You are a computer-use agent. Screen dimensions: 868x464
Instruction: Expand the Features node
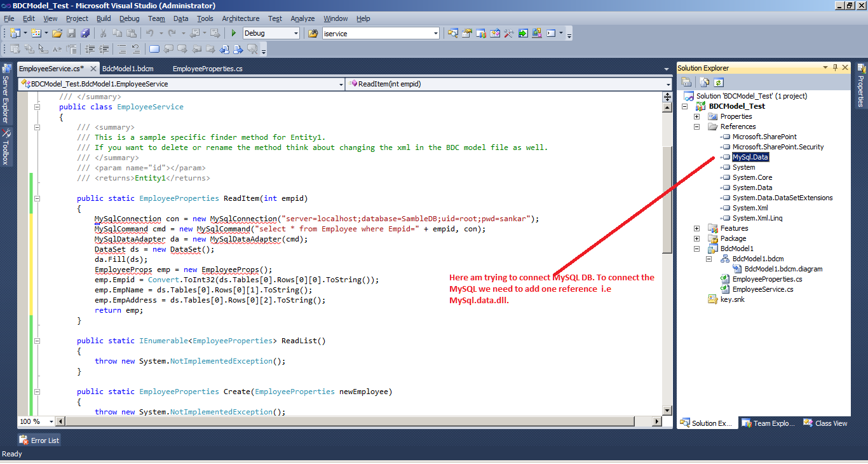697,228
